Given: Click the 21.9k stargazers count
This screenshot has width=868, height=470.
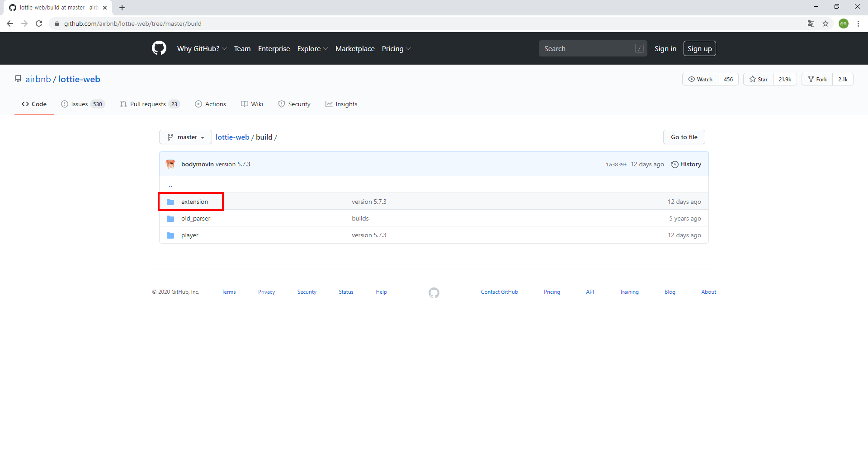Looking at the screenshot, I should (x=785, y=79).
